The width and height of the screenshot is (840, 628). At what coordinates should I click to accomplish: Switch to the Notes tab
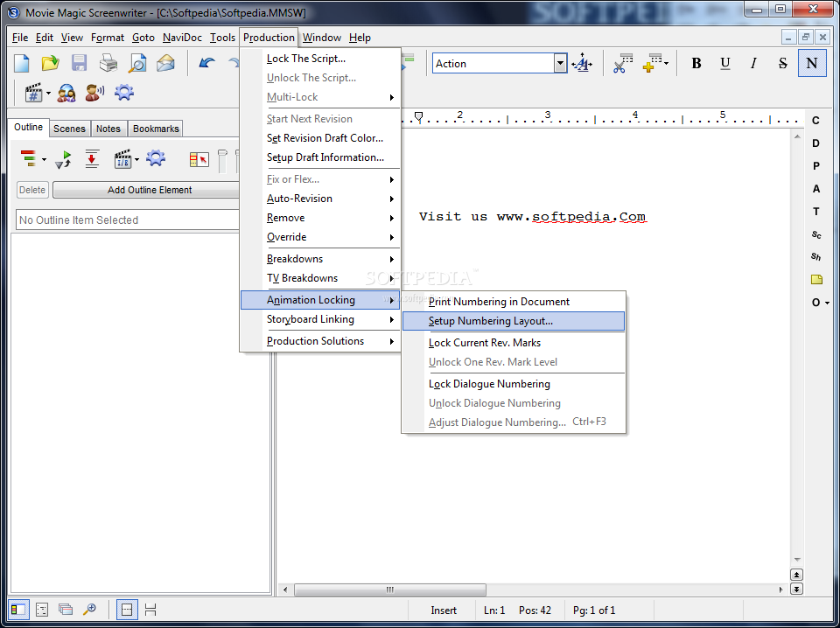click(x=108, y=129)
